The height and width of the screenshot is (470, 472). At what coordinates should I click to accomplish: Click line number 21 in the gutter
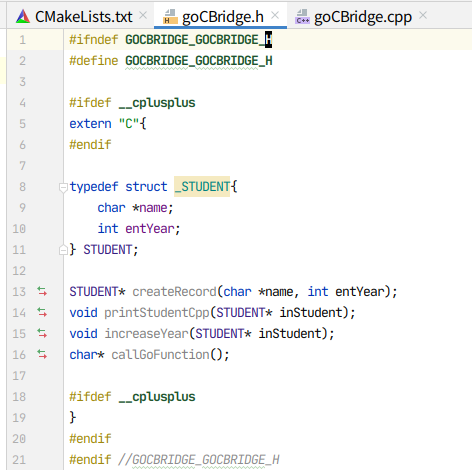pyautogui.click(x=19, y=460)
